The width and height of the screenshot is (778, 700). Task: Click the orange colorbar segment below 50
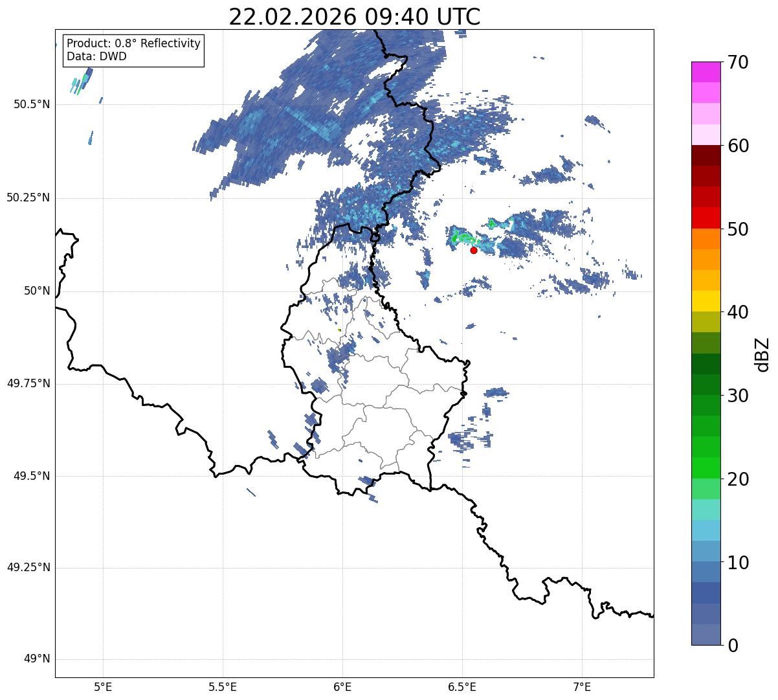point(706,239)
